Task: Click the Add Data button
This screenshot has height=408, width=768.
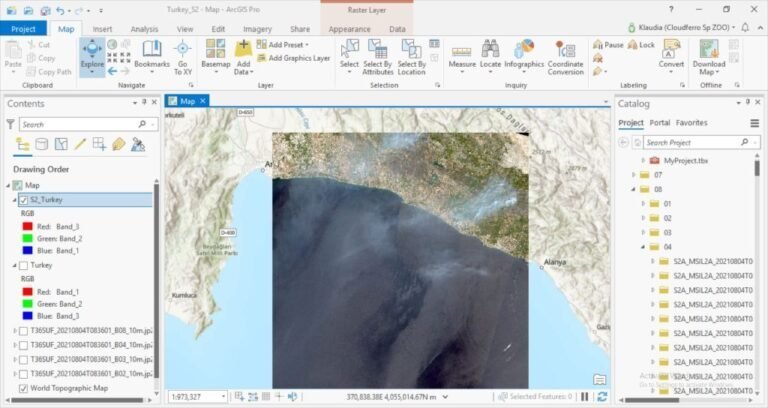Action: pos(243,57)
